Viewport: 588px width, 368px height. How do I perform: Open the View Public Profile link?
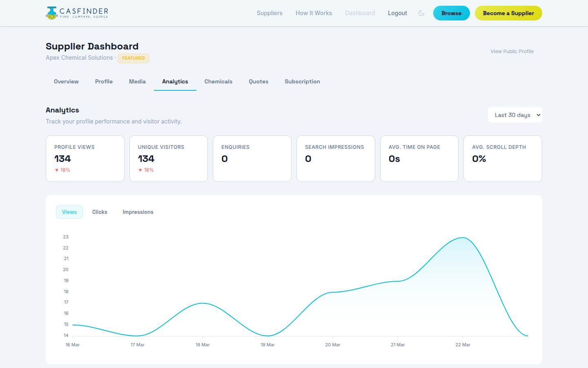pos(512,51)
